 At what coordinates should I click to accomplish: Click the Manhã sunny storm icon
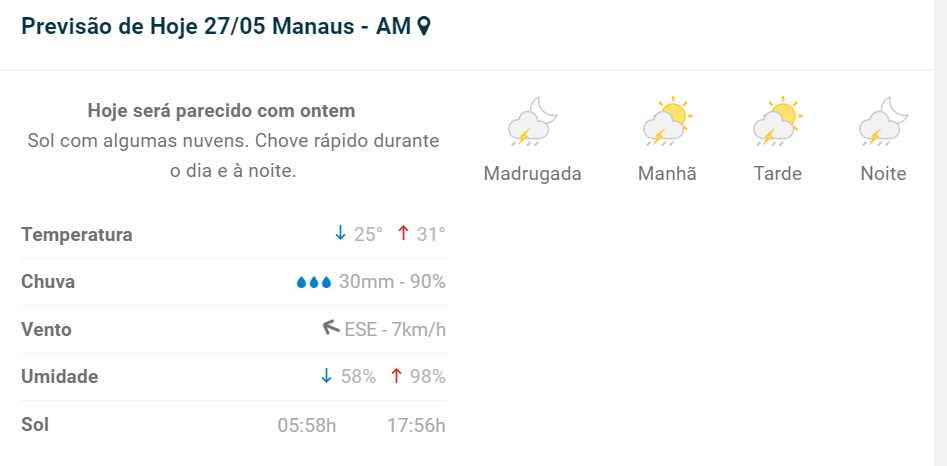pos(667,122)
